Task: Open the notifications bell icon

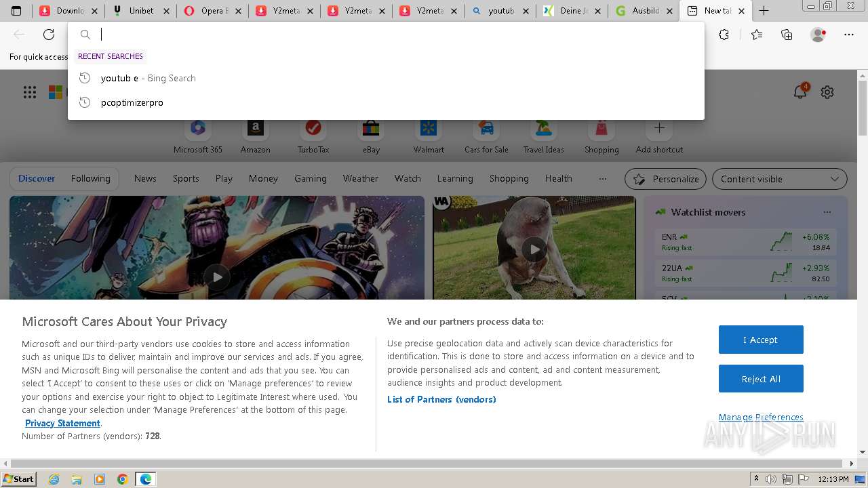Action: pos(800,92)
